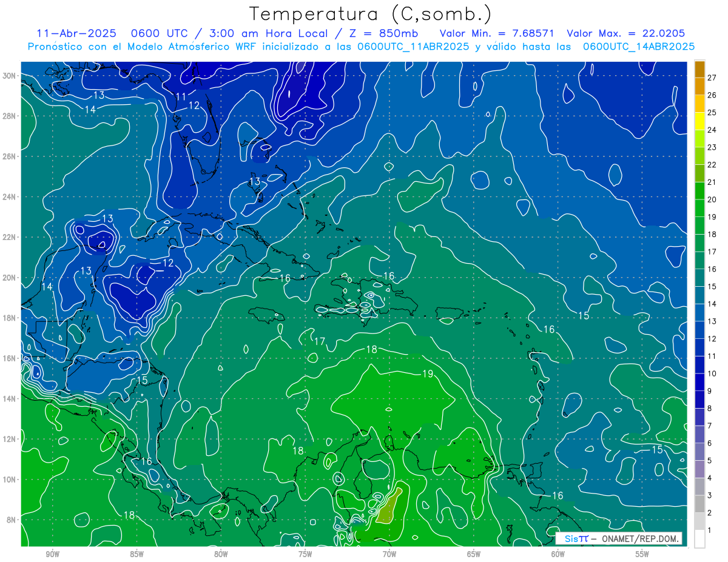Screen dimensions: 728x562
Task: Click the green swatch between 19 and 20
Action: point(699,209)
